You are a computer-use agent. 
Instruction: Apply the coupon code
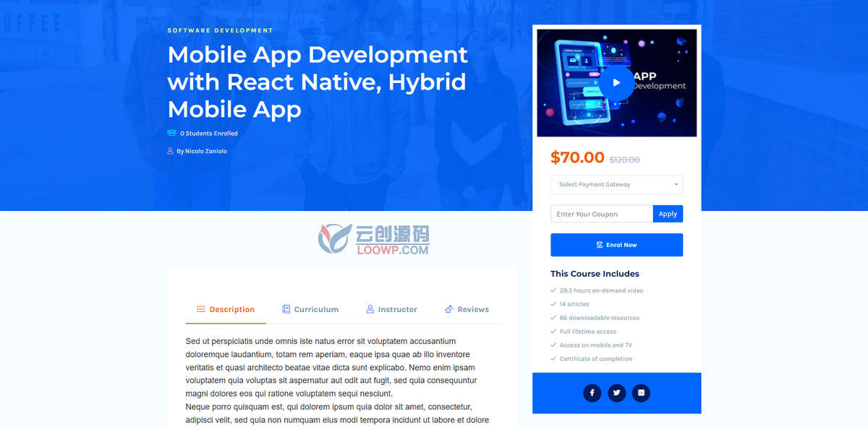click(x=668, y=214)
